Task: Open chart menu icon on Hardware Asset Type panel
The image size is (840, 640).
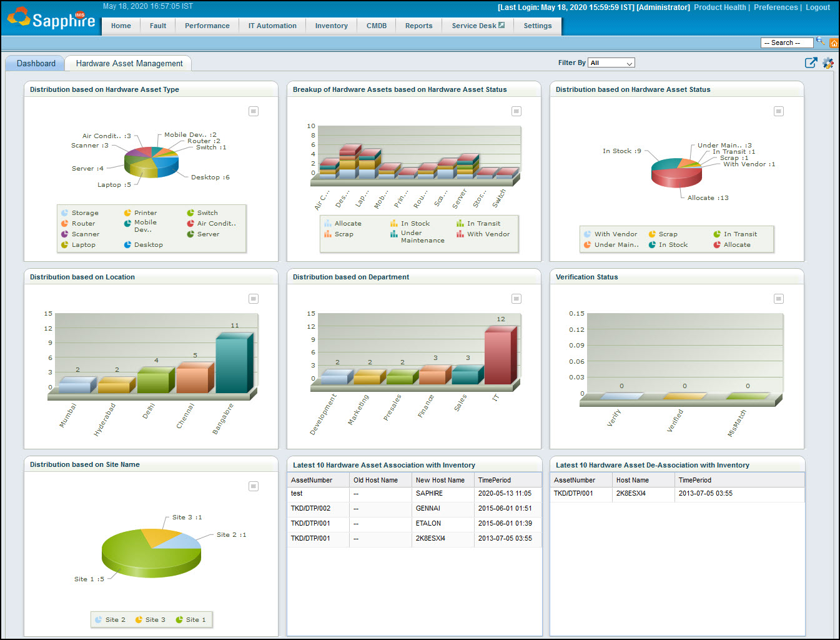Action: 254,111
